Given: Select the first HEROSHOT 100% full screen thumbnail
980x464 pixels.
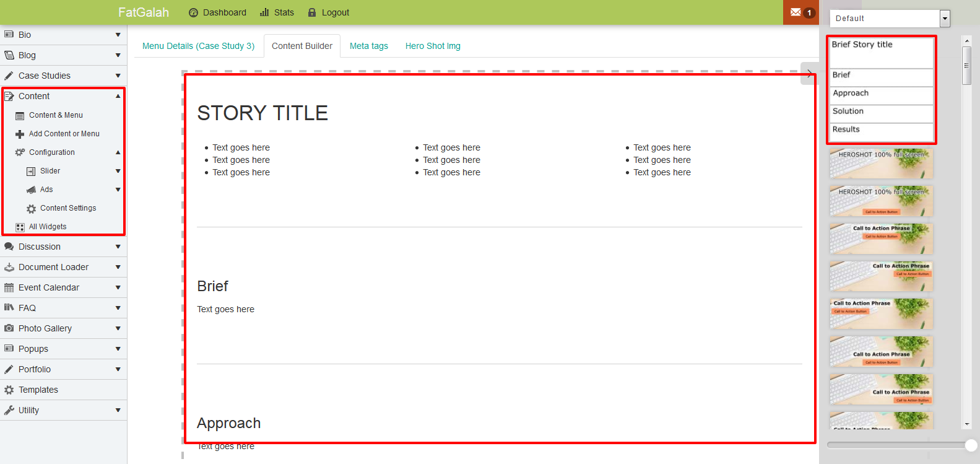Looking at the screenshot, I should (x=881, y=163).
